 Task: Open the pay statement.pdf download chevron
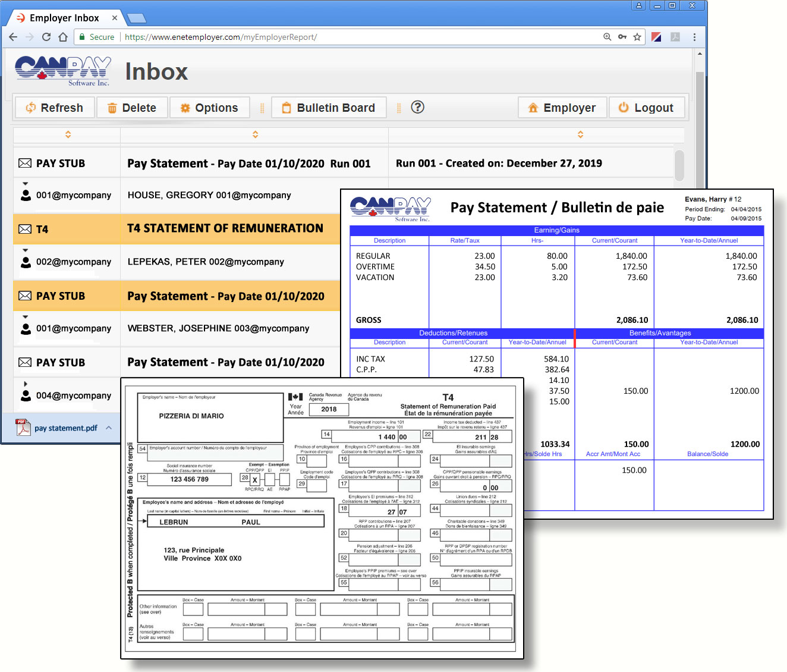pos(109,428)
